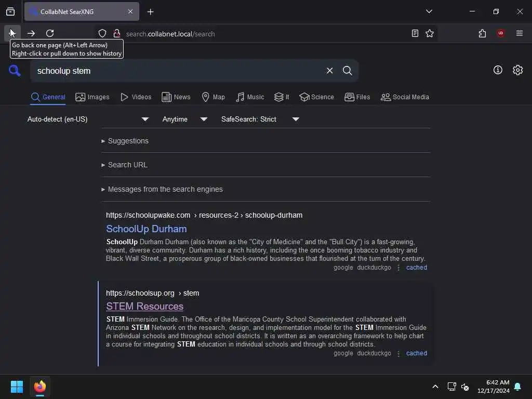Viewport: 532px width, 399px height.
Task: Switch to the Social Media tab
Action: pos(405,97)
